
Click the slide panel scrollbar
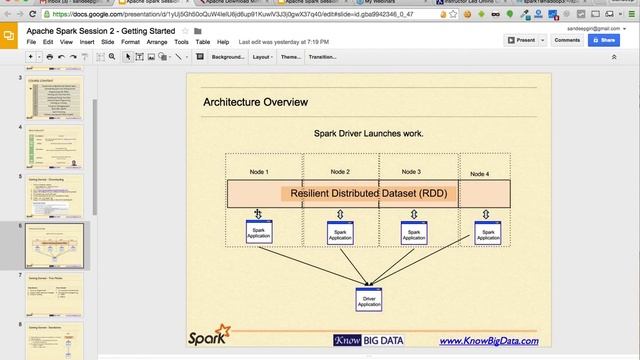click(x=95, y=157)
